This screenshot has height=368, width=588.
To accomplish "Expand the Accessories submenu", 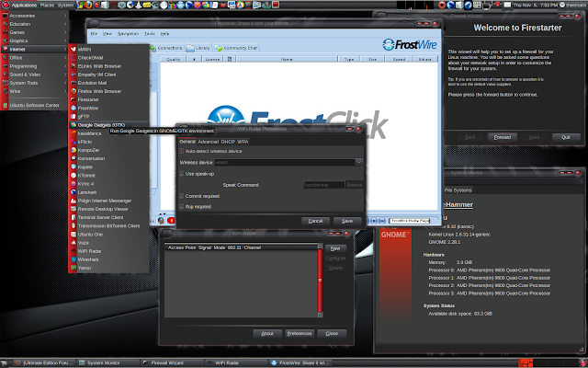I will point(35,16).
